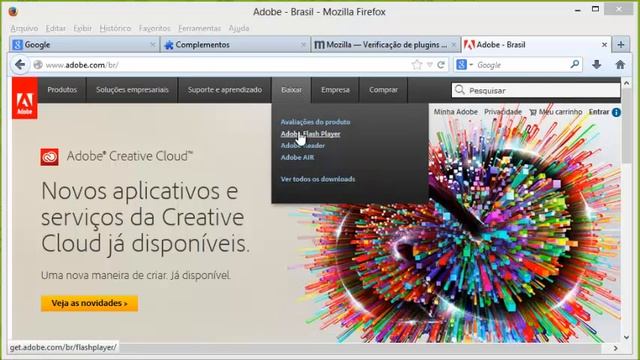Open the Ferramentas menu

199,28
